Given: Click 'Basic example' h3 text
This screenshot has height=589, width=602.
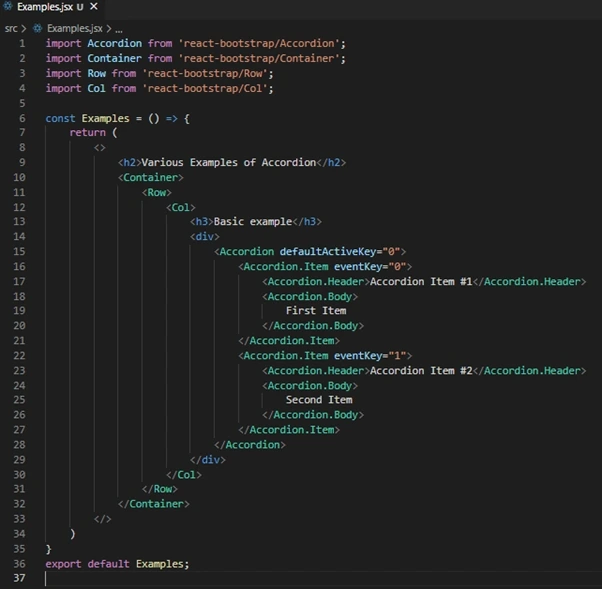Looking at the screenshot, I should [253, 222].
